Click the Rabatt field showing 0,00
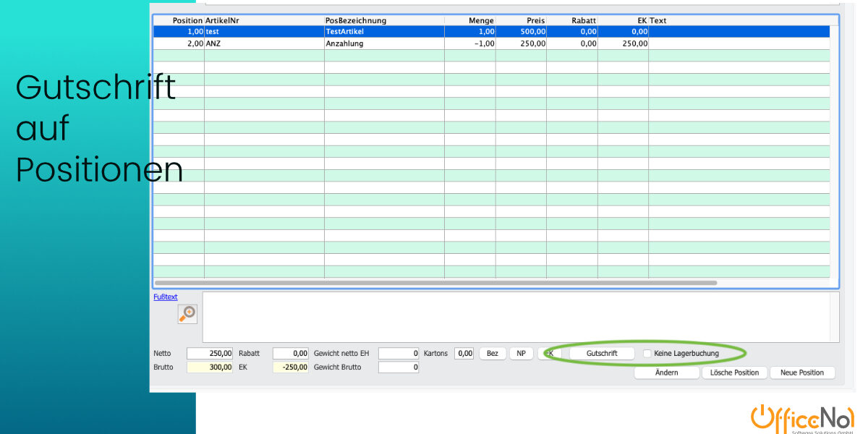Screen dimensions: 868x434 (x=291, y=354)
